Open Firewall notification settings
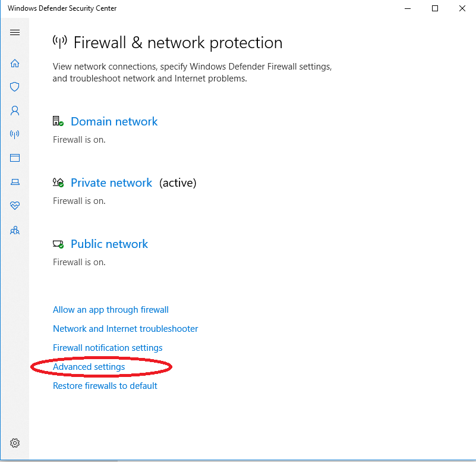 point(108,348)
